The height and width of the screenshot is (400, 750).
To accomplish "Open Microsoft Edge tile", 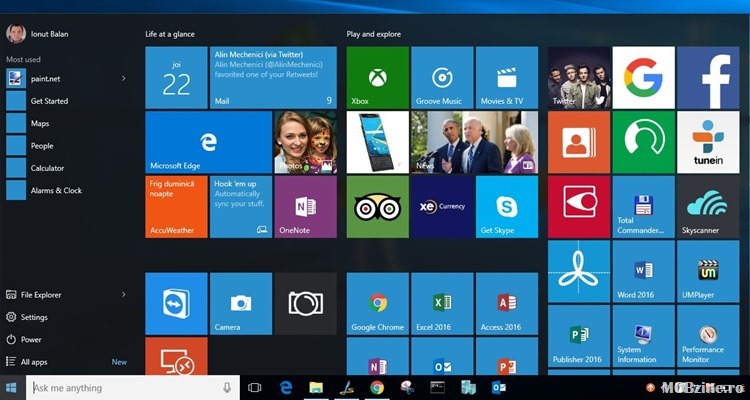I will pyautogui.click(x=208, y=142).
